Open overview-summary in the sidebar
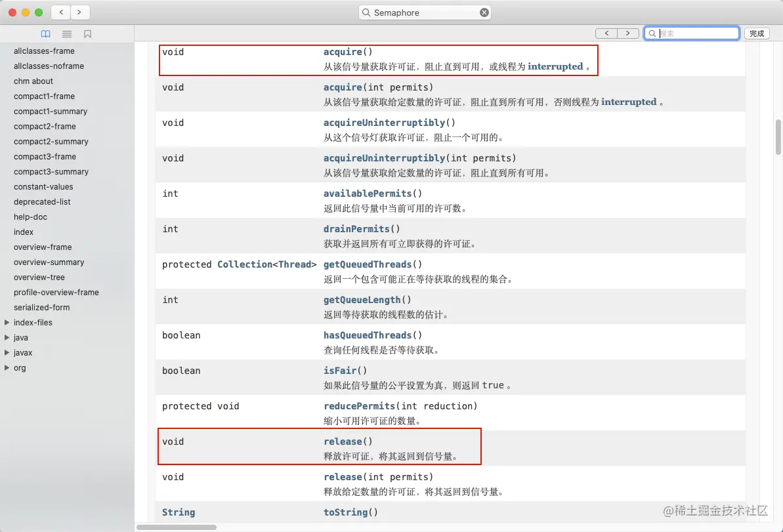783x532 pixels. click(x=49, y=262)
